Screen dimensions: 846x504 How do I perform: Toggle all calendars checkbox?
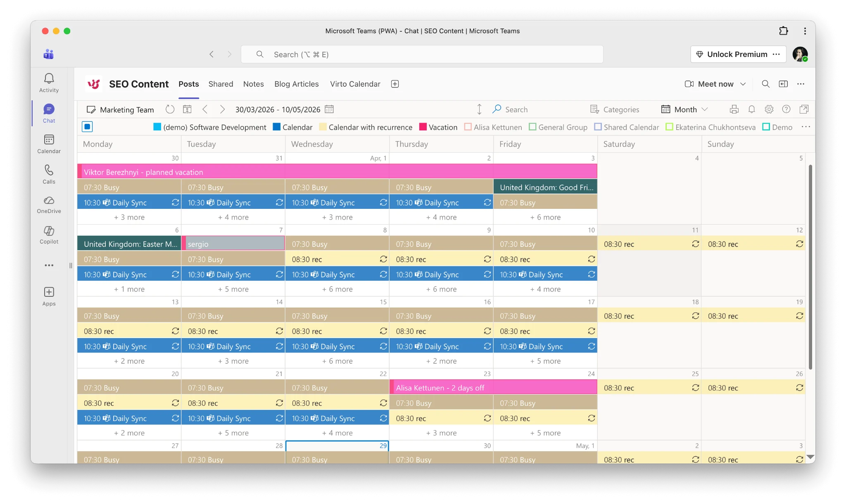87,127
